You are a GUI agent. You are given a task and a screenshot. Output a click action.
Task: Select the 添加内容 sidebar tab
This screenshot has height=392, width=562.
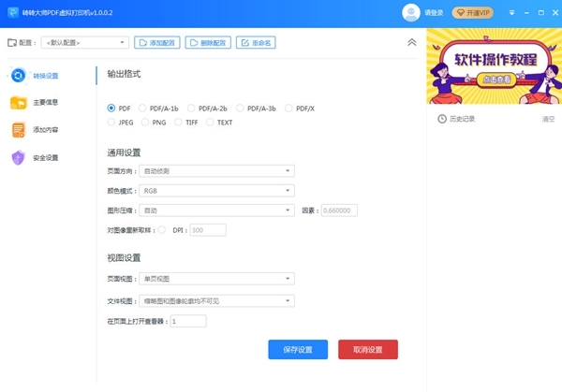46,130
